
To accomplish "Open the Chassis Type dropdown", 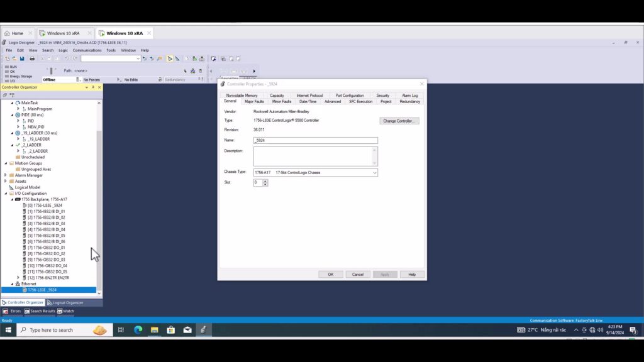I will (374, 172).
